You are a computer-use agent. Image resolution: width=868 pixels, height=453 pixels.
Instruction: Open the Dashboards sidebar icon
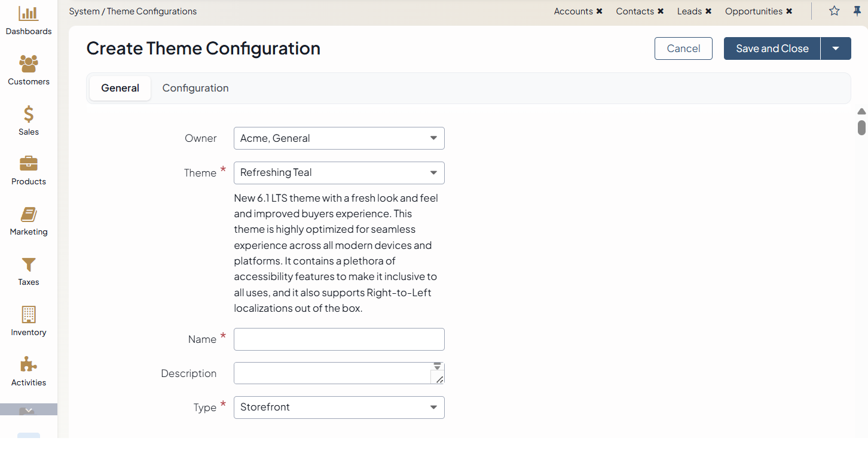tap(28, 14)
